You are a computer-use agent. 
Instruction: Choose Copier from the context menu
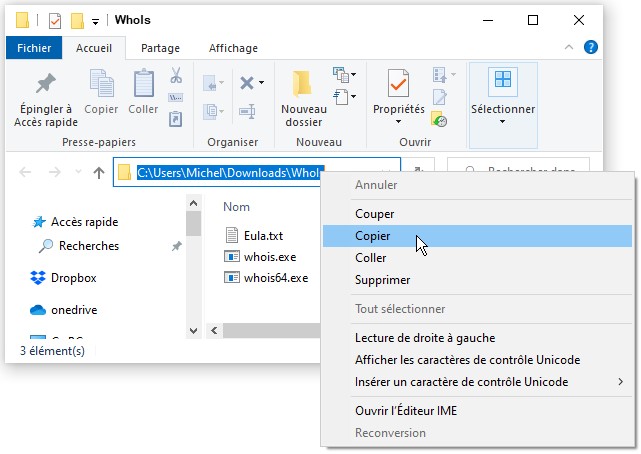pos(372,236)
